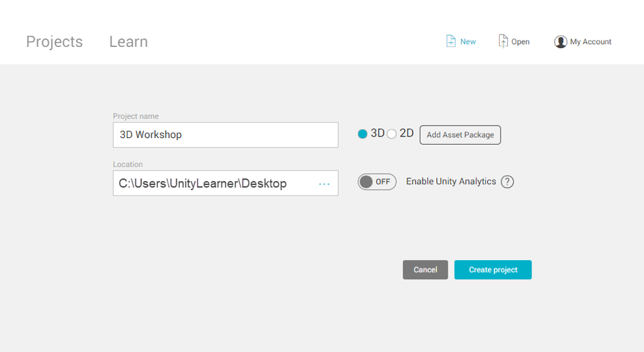Screen dimensions: 644x352
Task: Click the Open project file icon
Action: pos(503,41)
